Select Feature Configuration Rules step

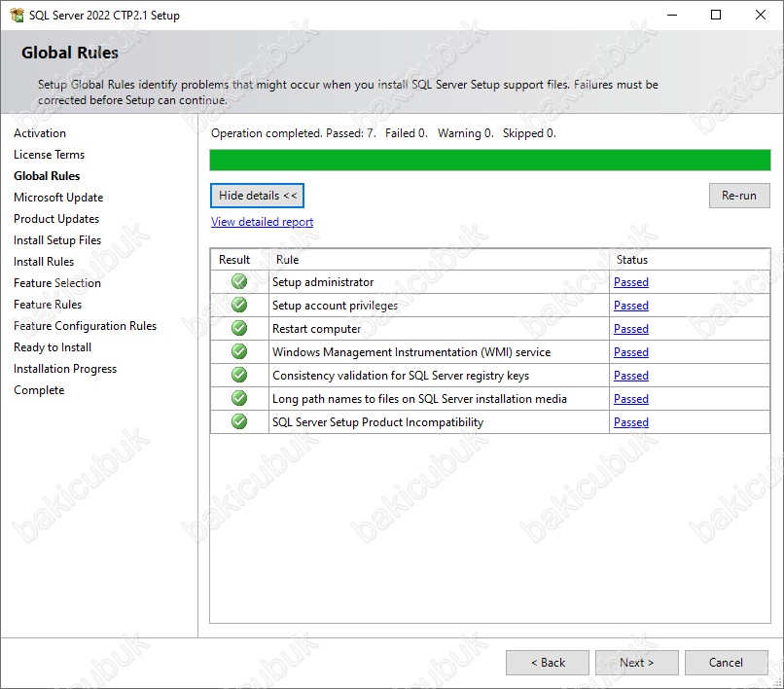pyautogui.click(x=85, y=326)
